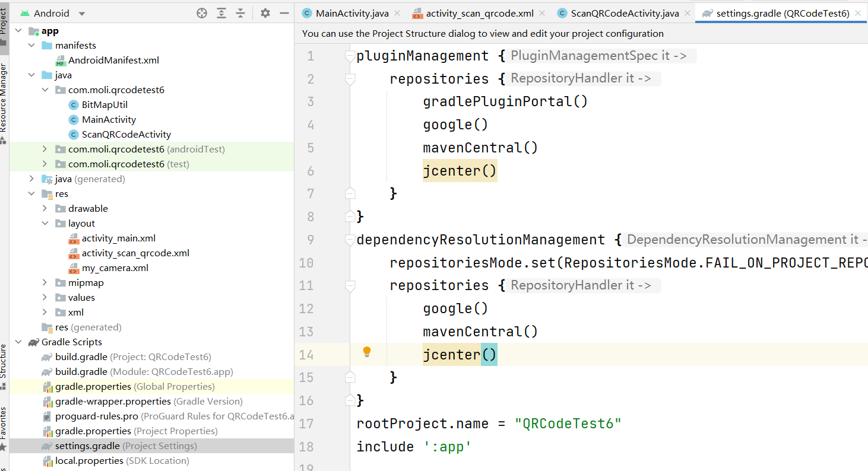Click the Select Opened File target icon

point(202,13)
